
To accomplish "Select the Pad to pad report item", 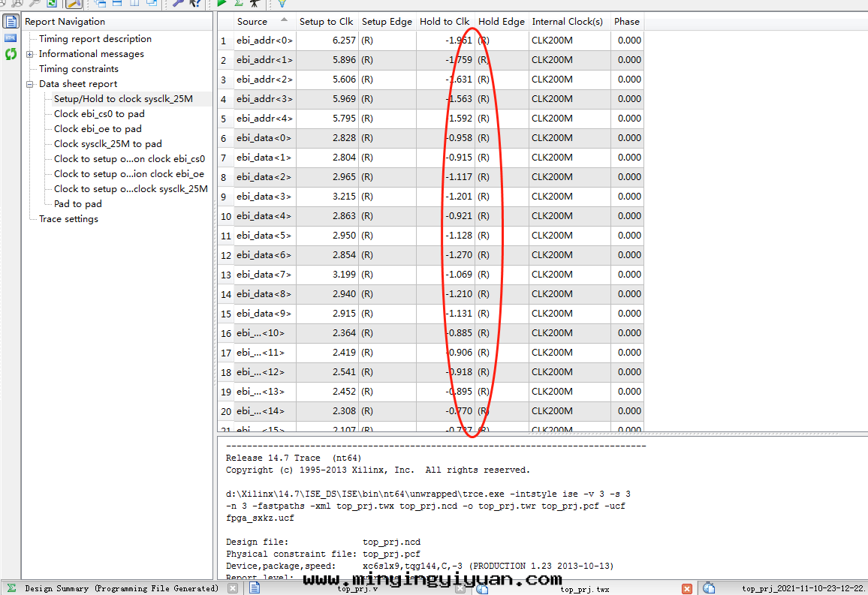I will pos(77,204).
